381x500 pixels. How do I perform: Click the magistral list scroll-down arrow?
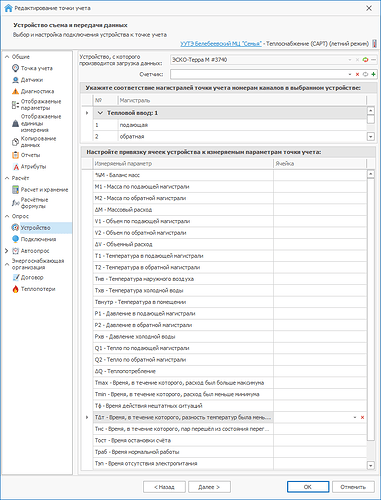coord(370,136)
